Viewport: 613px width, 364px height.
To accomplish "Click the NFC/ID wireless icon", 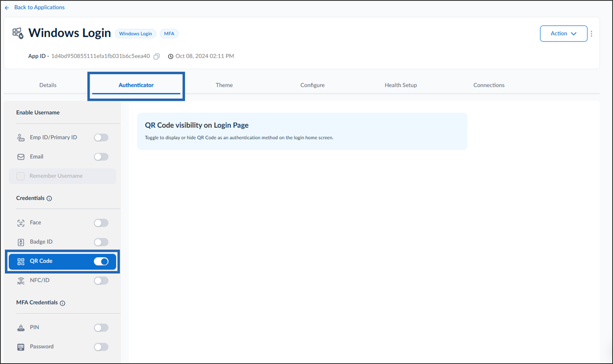I will (21, 281).
